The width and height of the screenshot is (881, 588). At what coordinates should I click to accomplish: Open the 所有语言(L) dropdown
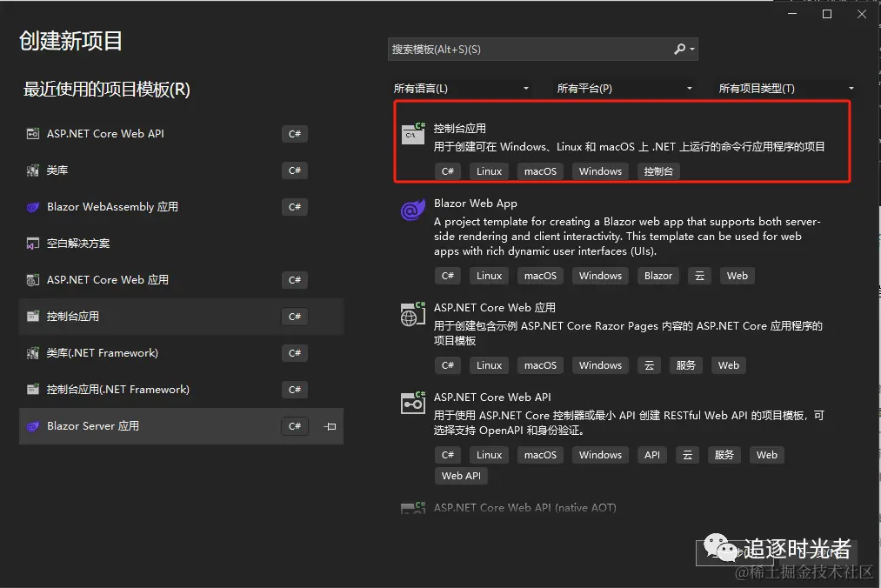(461, 88)
